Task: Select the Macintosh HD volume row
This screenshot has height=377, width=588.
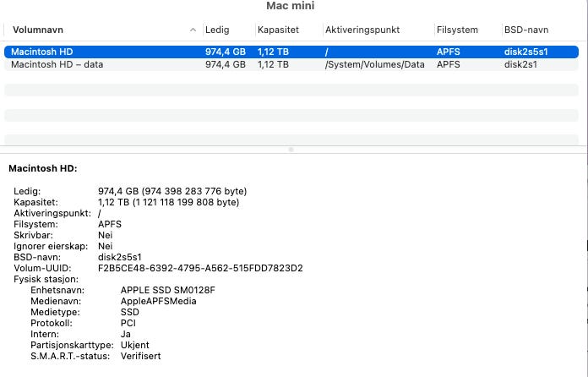Action: tap(291, 52)
